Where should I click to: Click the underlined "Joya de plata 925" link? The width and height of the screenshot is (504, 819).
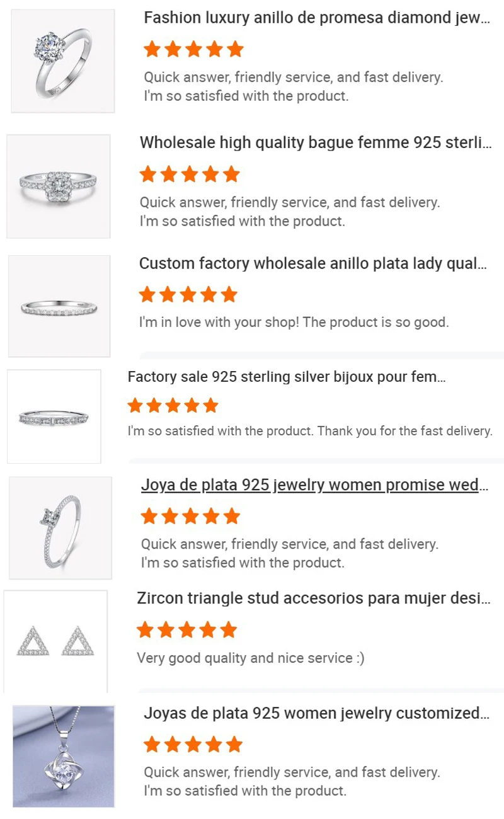(314, 485)
